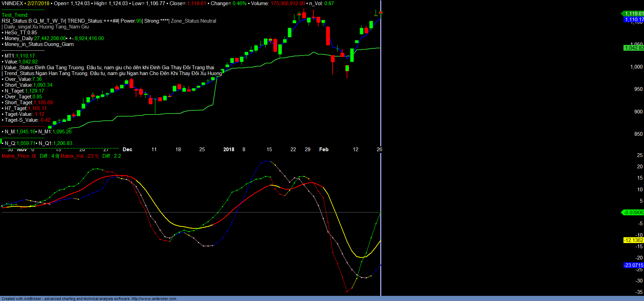Click the Money_in_Status:Duong_Giam line

(x=39, y=44)
